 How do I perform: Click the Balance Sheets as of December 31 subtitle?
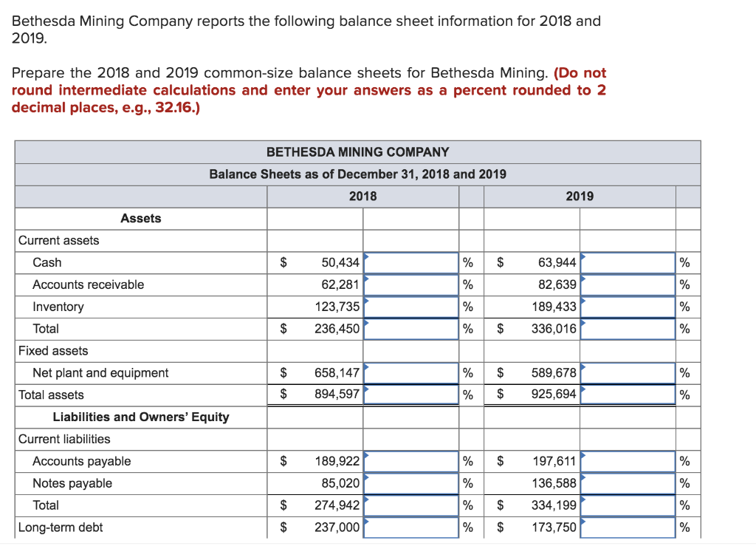click(358, 174)
